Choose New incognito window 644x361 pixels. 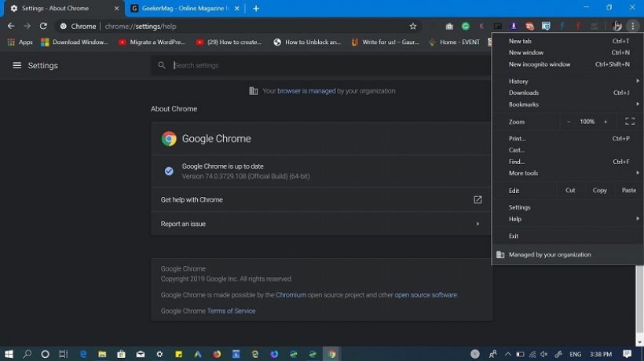569,64
